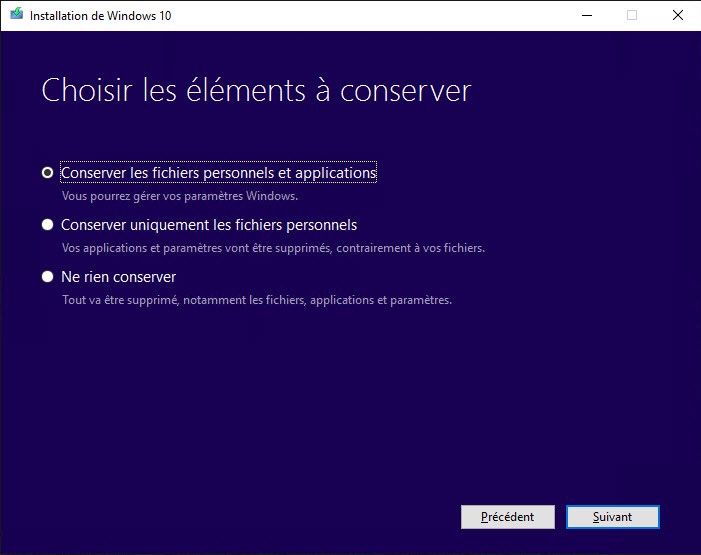Click the 'Conserver uniquement les fichiers personnels' label
This screenshot has height=555, width=701.
pyautogui.click(x=209, y=225)
